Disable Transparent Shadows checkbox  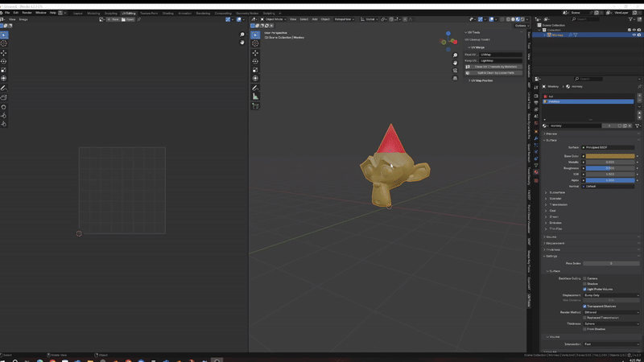(584, 306)
